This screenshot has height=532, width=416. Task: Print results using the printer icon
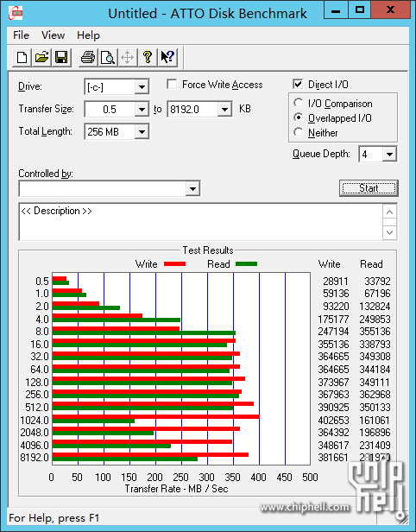point(88,57)
